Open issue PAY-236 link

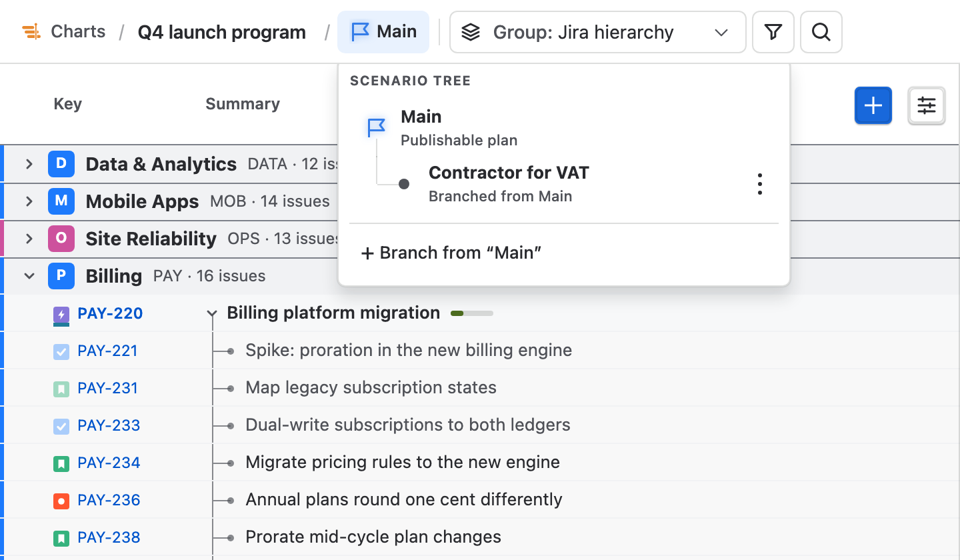click(x=109, y=500)
